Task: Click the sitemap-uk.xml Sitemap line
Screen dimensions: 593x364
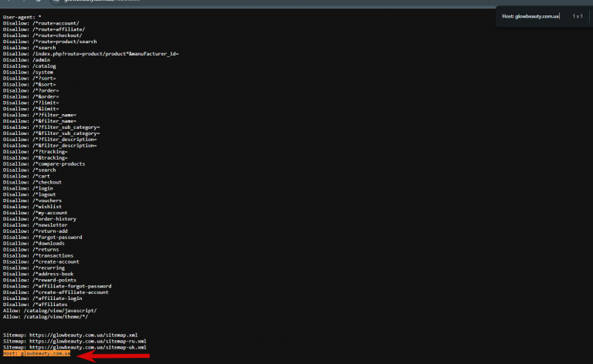Action: [74, 347]
